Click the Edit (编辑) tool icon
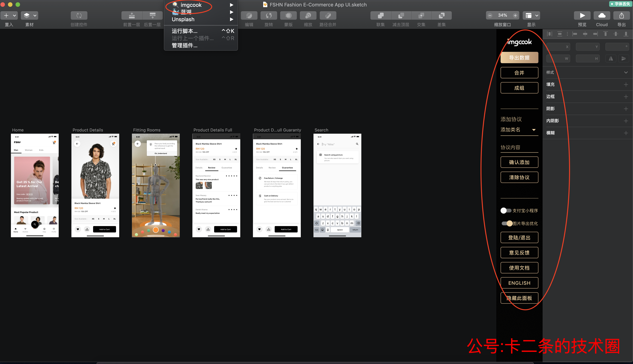Image resolution: width=633 pixels, height=364 pixels. click(249, 16)
